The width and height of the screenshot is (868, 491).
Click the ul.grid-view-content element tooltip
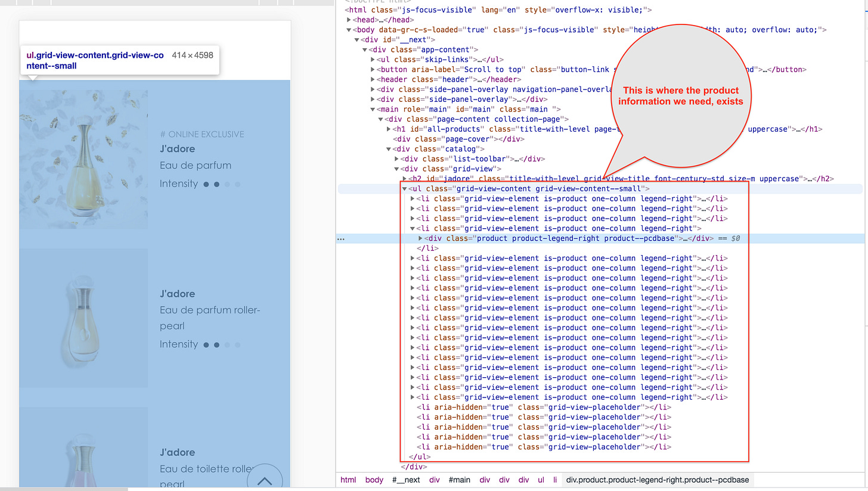click(120, 60)
